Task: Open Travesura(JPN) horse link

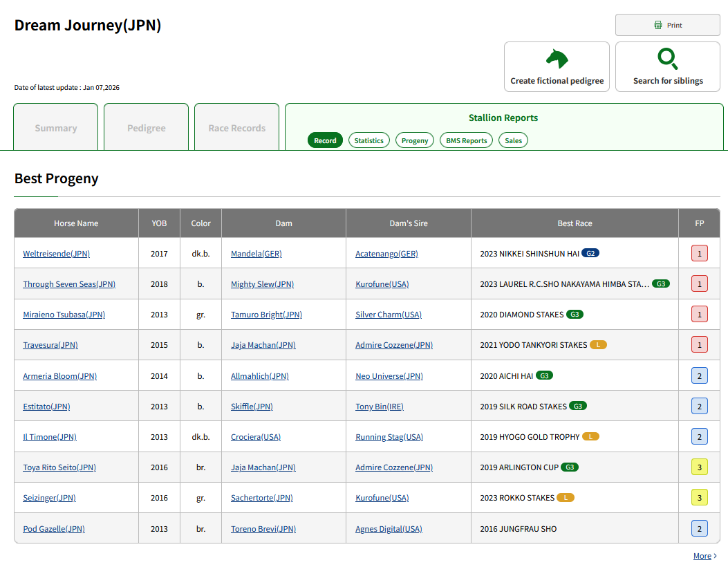Action: coord(50,344)
